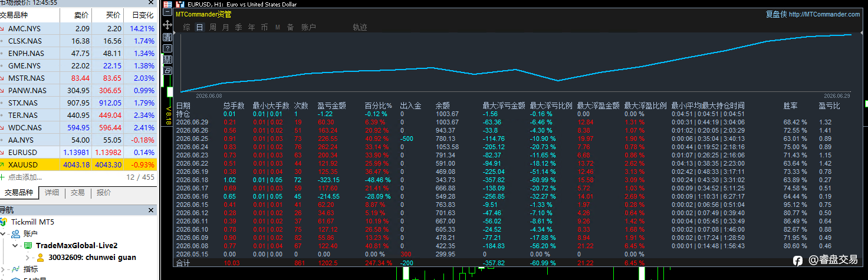Collapse the 账户 tree node
Image resolution: width=868 pixels, height=280 pixels.
pyautogui.click(x=4, y=233)
